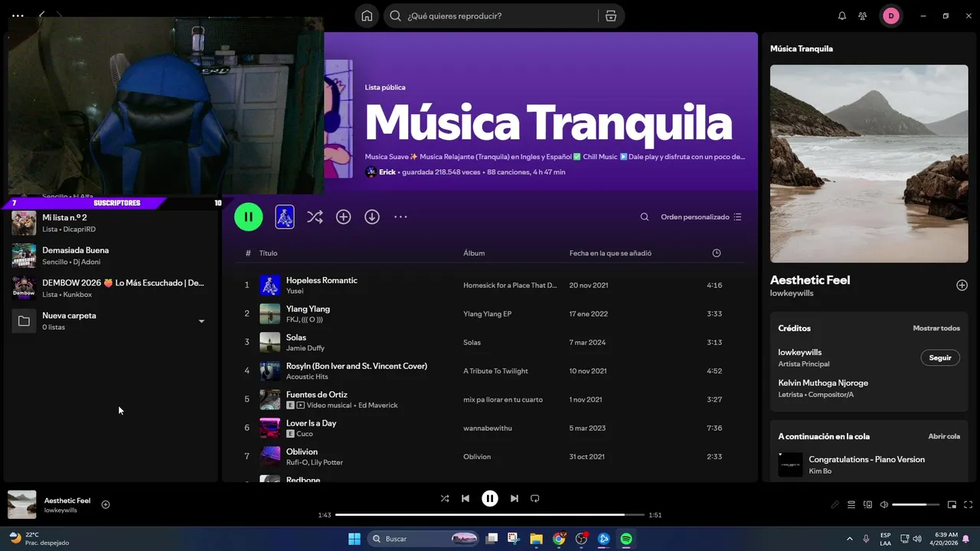Add playlist to library plus icon
Viewport: 980px width, 551px height.
[x=344, y=217]
